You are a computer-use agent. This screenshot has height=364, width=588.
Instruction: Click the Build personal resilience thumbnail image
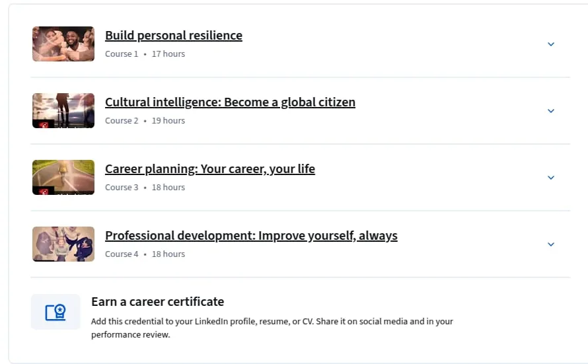[63, 44]
